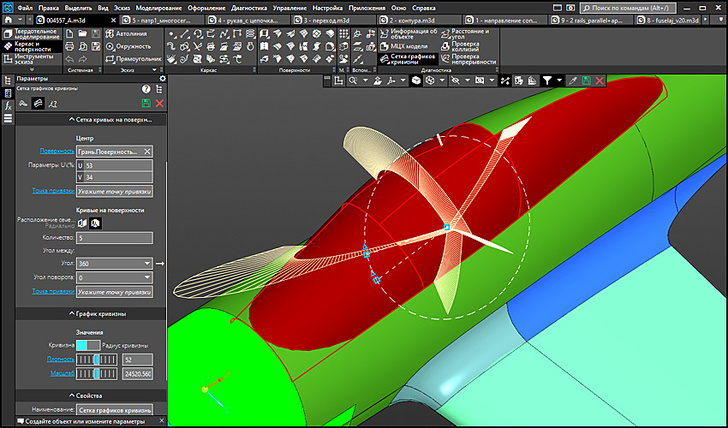Open help icon in Parameters panel

146,89
